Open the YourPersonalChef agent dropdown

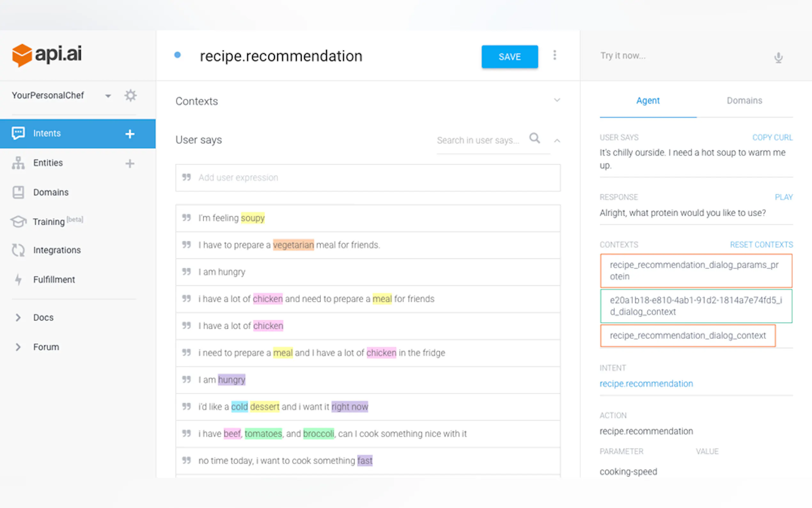(108, 96)
